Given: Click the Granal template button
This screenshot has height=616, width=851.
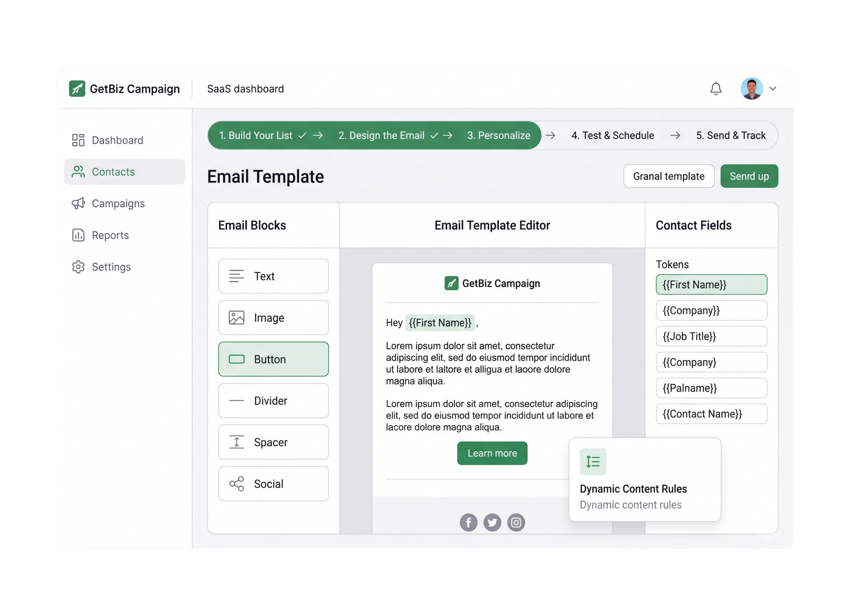Looking at the screenshot, I should coord(669,176).
